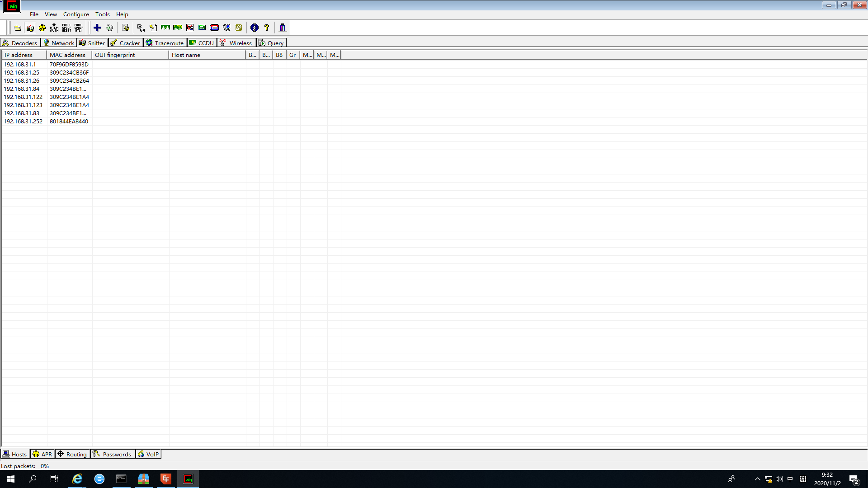Switch to the Traceroute tab
The height and width of the screenshot is (488, 868).
[165, 43]
